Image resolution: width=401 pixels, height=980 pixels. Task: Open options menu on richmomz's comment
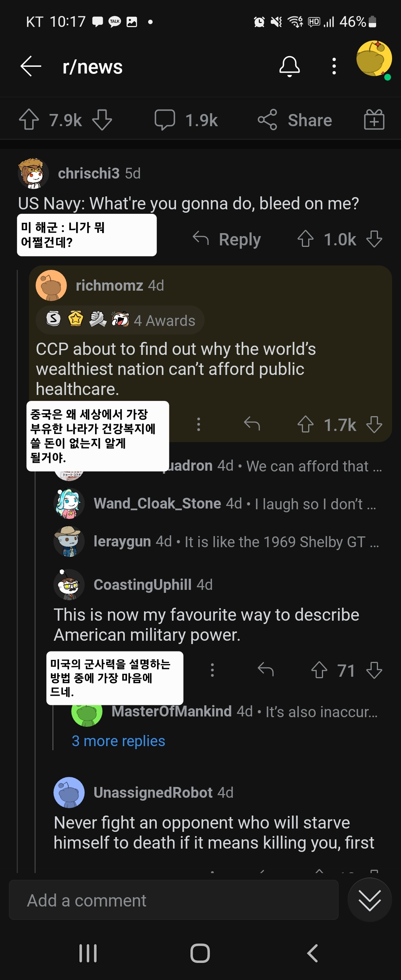198,424
